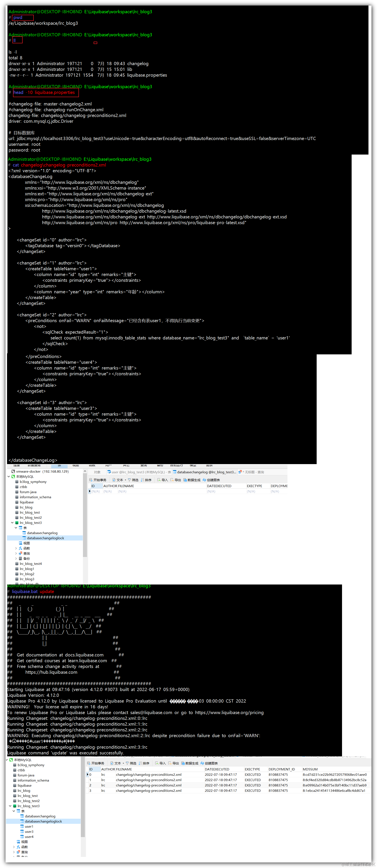Image resolution: width=377 pixels, height=868 pixels.
Task: Click 排序 sort in lower Navicat toolbar
Action: [144, 763]
